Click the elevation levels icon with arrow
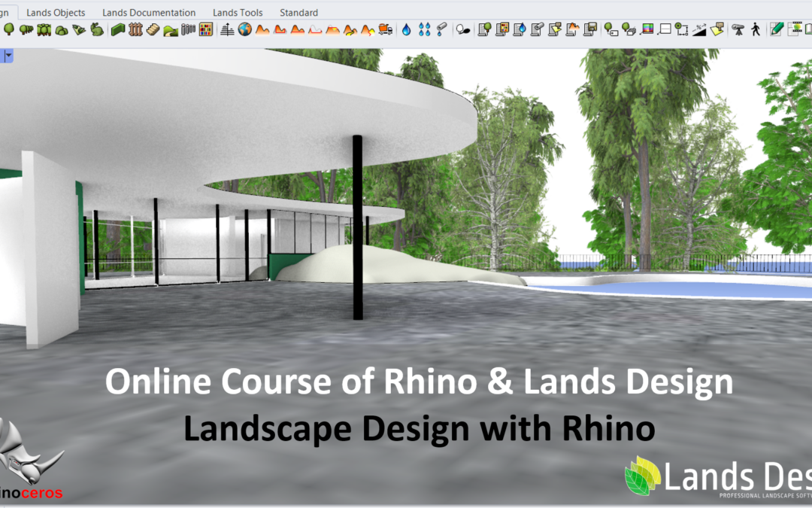Viewport: 812px width, 508px height. click(227, 29)
